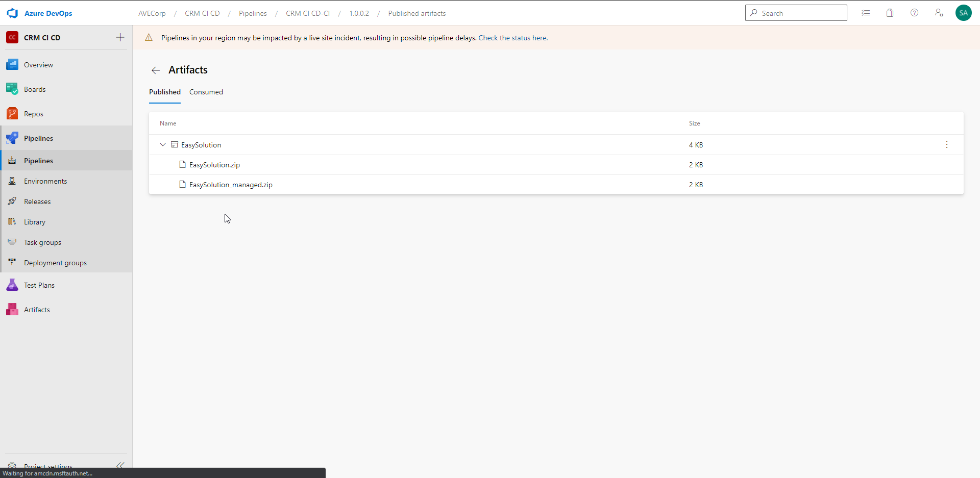980x478 pixels.
Task: Open Repos in the sidebar
Action: (x=66, y=114)
